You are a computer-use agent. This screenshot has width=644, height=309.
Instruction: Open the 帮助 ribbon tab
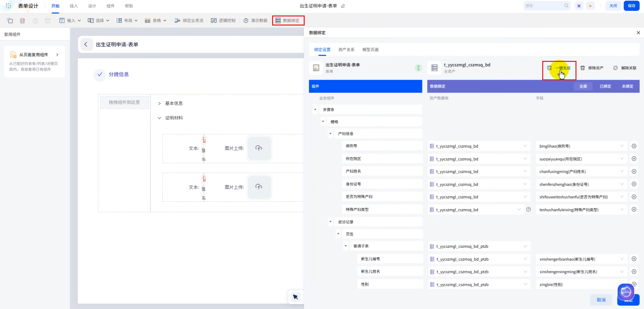click(x=129, y=6)
